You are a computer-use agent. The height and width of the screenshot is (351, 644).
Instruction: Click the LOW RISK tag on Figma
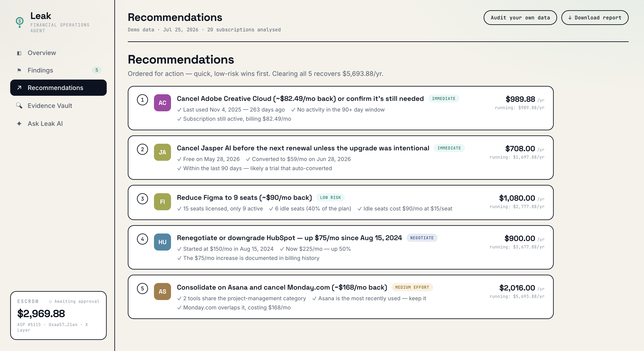click(x=331, y=197)
